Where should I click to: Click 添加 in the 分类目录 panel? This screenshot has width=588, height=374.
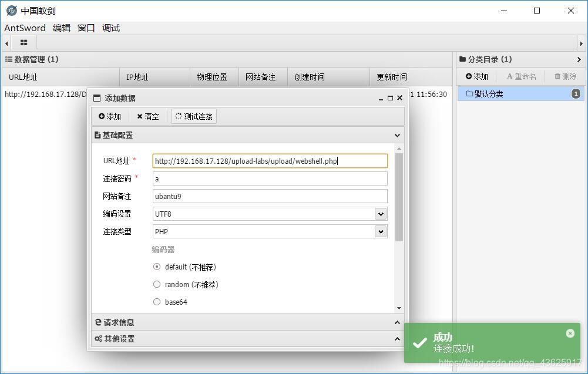476,76
